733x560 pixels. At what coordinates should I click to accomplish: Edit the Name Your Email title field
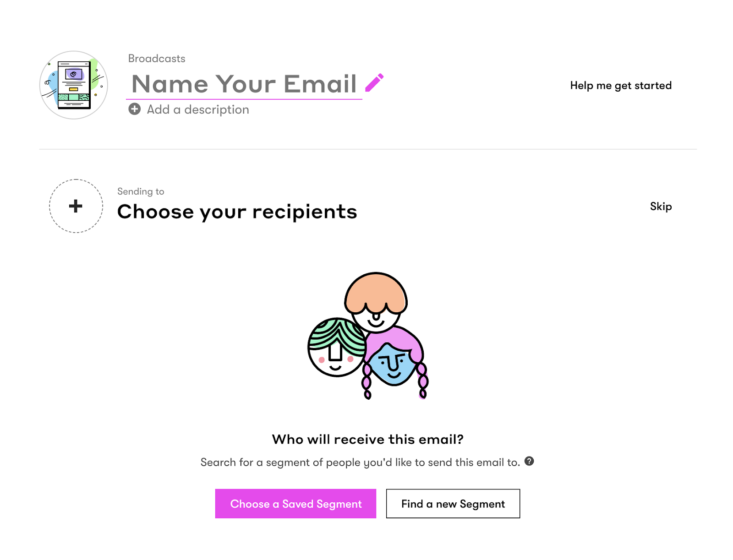coord(244,84)
